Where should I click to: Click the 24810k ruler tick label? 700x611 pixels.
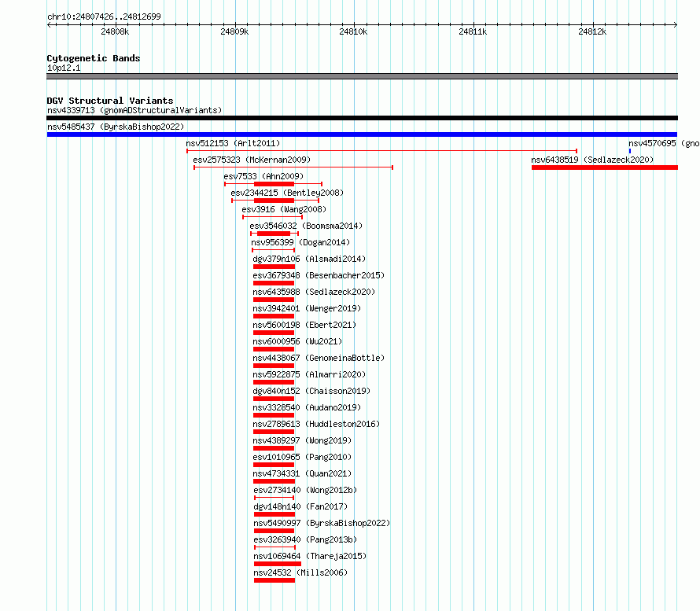(x=353, y=31)
